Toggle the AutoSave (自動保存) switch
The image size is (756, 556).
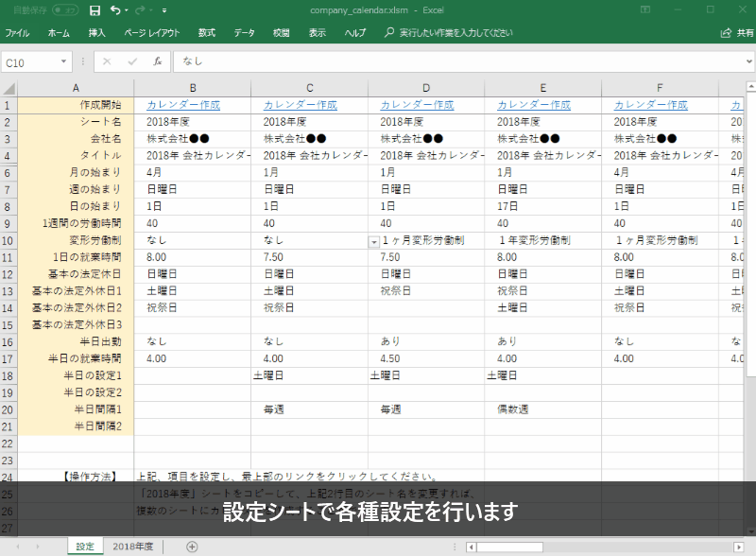65,10
